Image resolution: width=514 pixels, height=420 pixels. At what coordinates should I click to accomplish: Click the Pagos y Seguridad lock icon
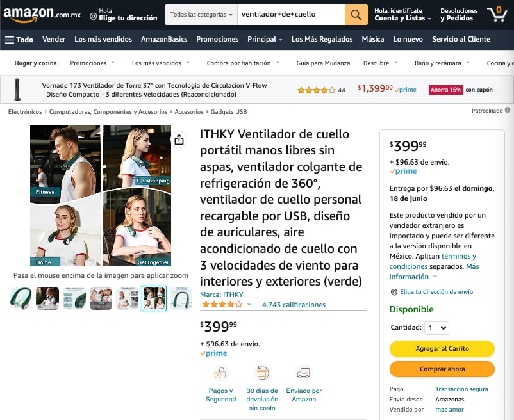click(220, 373)
